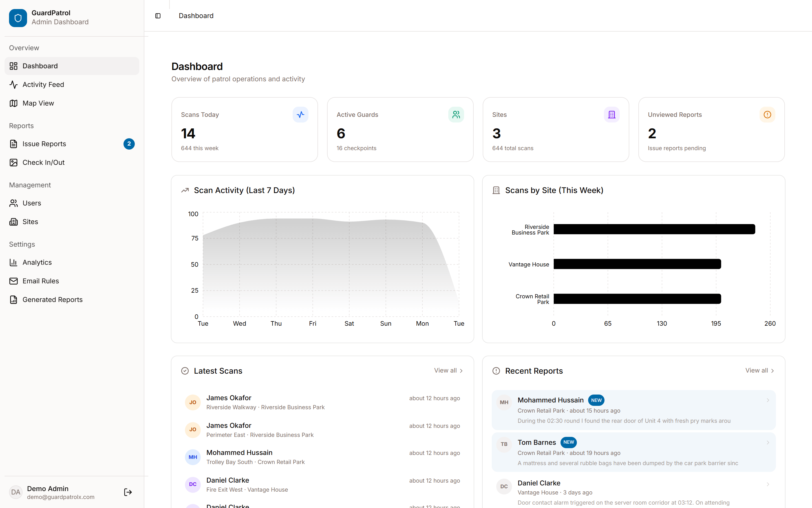
Task: Click the Dashboard grid icon in sidebar
Action: (14, 66)
